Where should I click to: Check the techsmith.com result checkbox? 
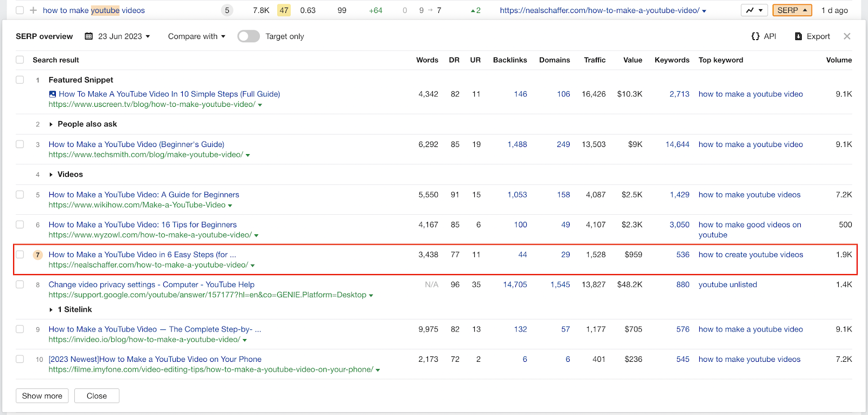tap(20, 144)
